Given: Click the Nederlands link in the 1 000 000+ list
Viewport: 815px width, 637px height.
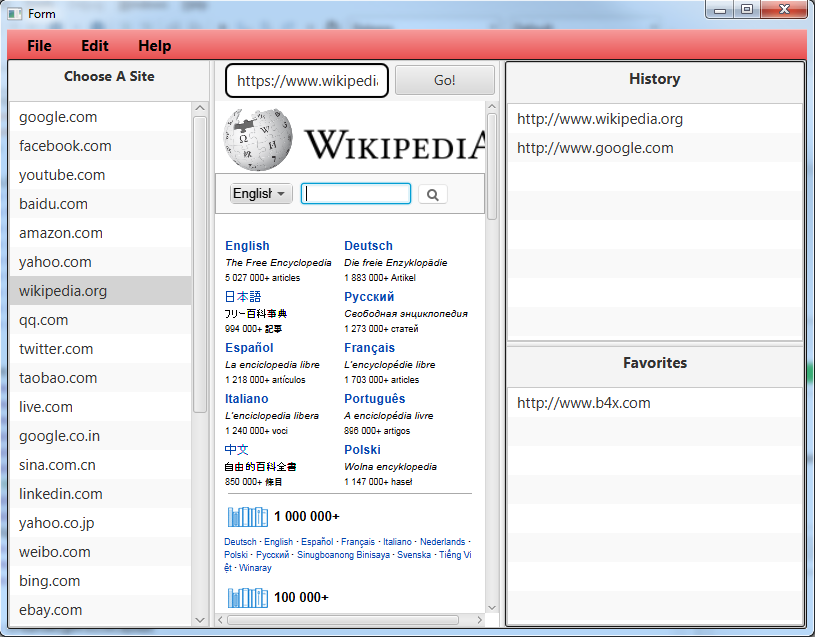Looking at the screenshot, I should pyautogui.click(x=442, y=542).
